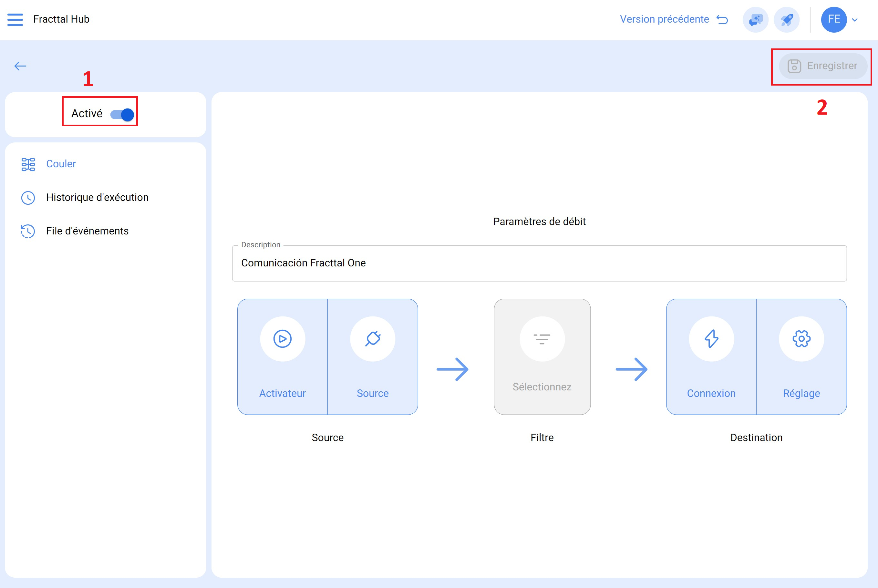Click the rocket launch icon
Screen dimensions: 878x588
click(787, 19)
